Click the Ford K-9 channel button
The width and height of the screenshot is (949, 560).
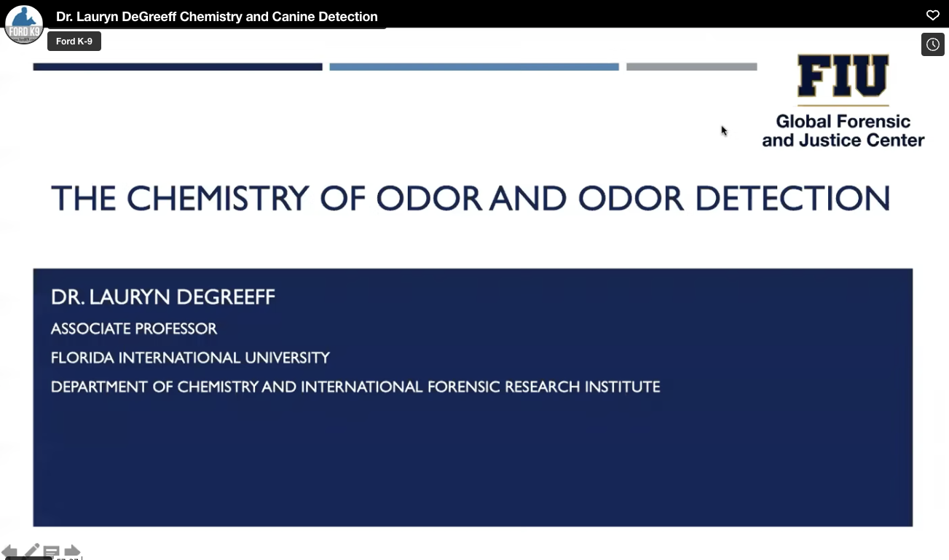[x=74, y=42]
